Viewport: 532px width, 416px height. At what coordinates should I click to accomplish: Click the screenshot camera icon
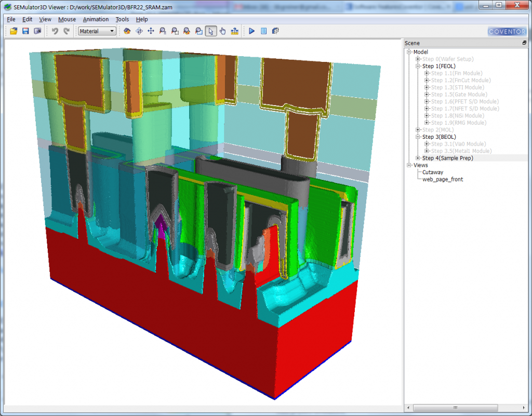pyautogui.click(x=37, y=31)
